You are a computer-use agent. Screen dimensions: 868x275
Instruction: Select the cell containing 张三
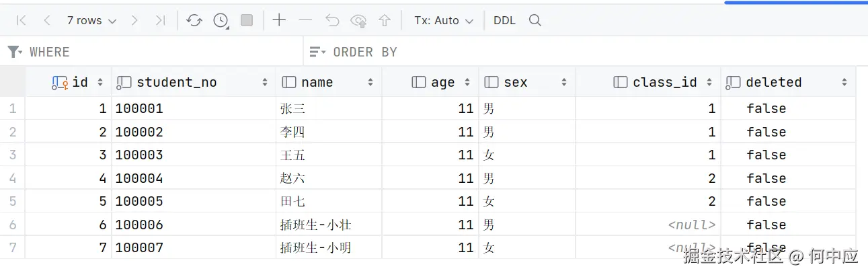coord(293,108)
